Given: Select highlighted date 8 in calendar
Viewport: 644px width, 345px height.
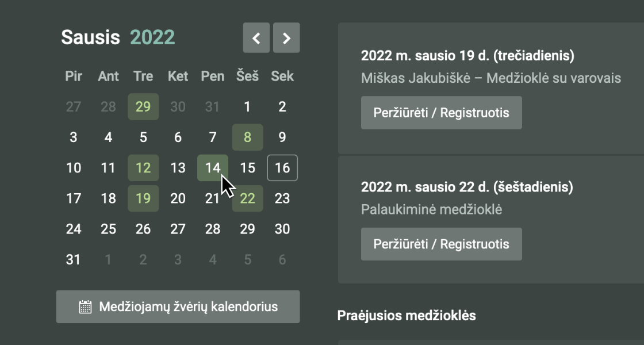Looking at the screenshot, I should pyautogui.click(x=247, y=137).
